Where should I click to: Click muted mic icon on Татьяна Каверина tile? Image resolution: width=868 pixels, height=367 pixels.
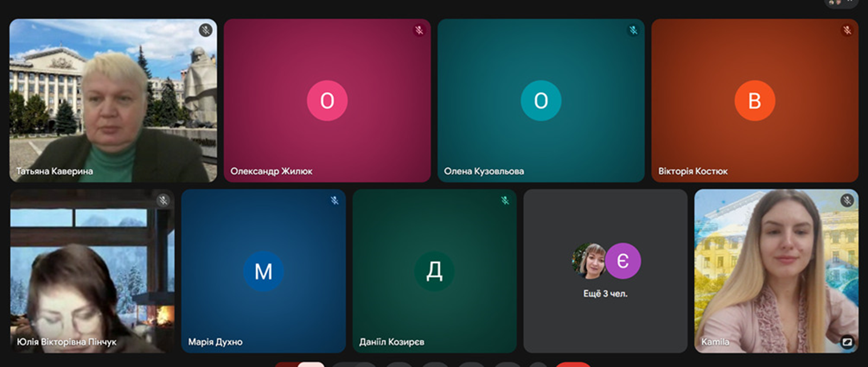tap(205, 30)
